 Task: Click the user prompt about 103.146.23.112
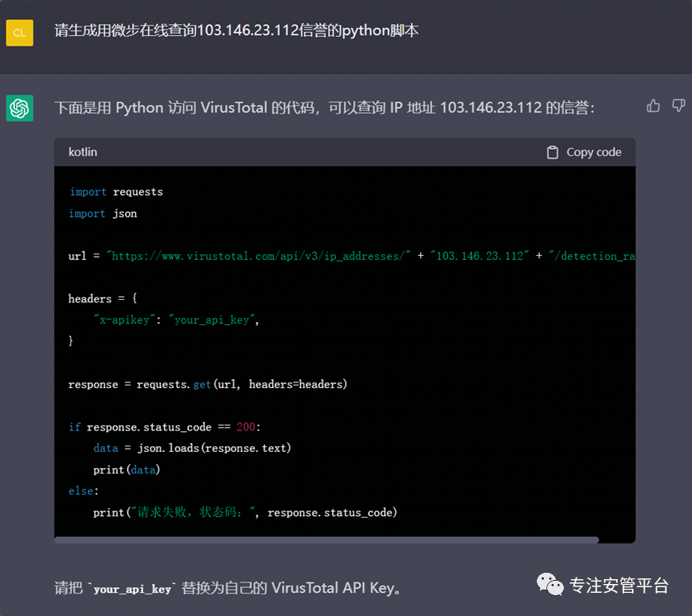tap(236, 30)
